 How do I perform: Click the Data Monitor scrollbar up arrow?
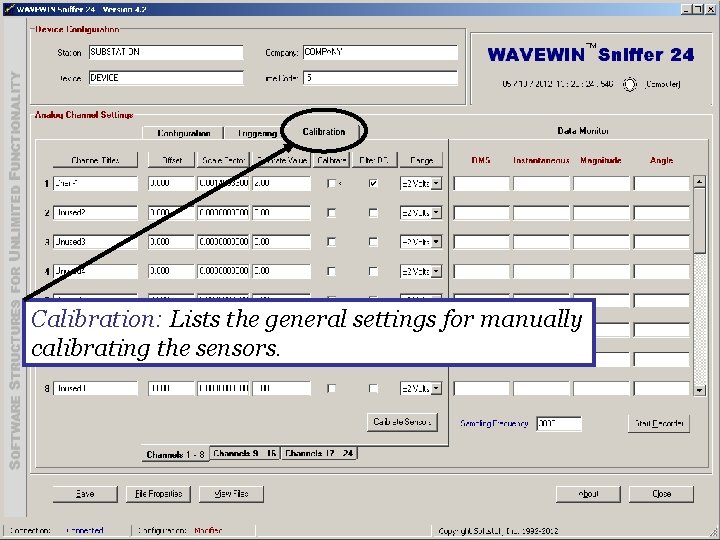[x=699, y=181]
